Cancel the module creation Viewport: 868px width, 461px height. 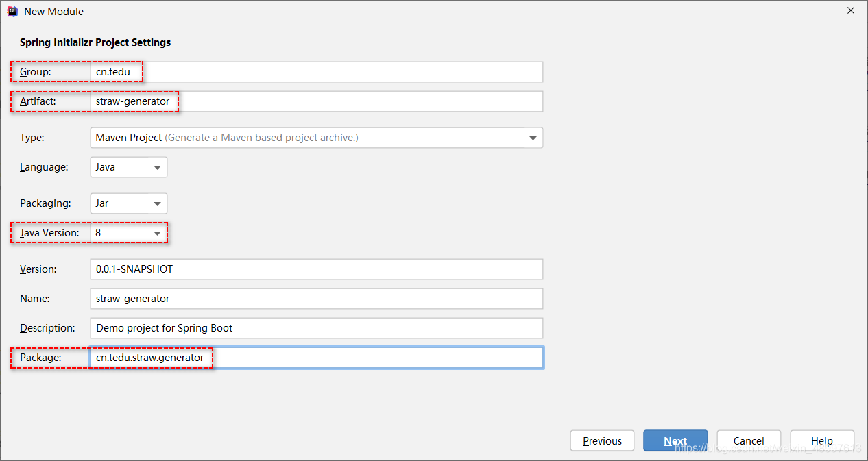(749, 440)
